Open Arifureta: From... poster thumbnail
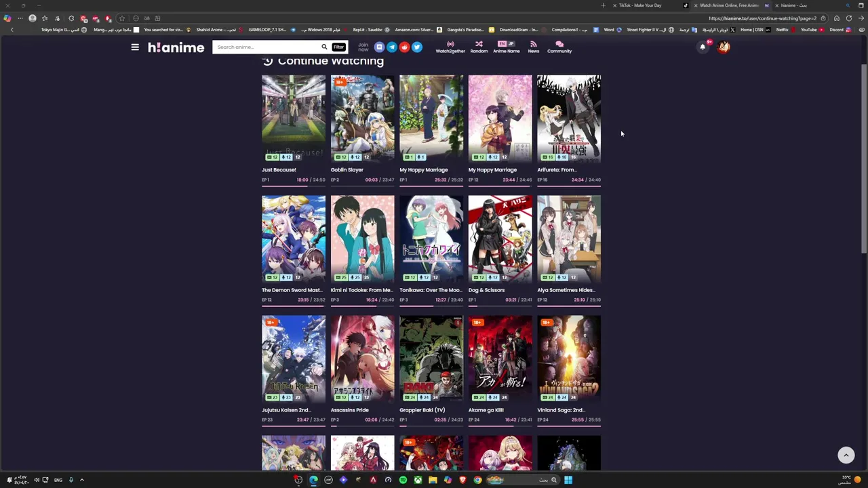The image size is (868, 488). (x=568, y=118)
